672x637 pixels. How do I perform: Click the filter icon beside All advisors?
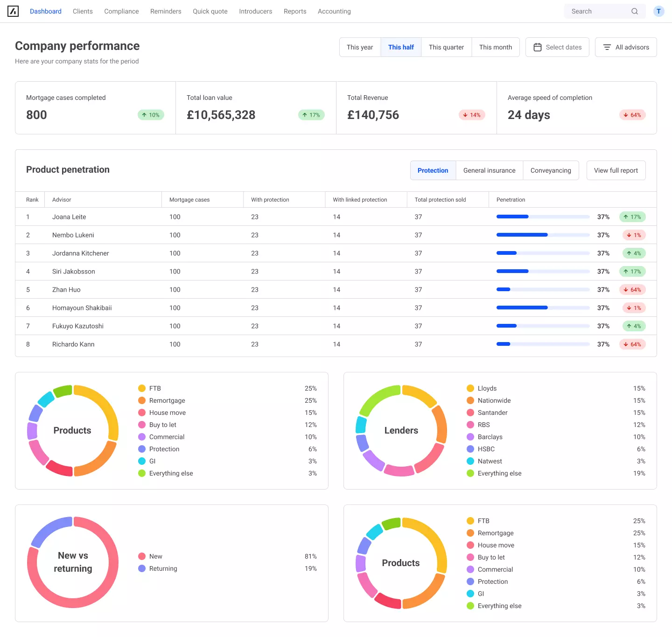click(607, 47)
